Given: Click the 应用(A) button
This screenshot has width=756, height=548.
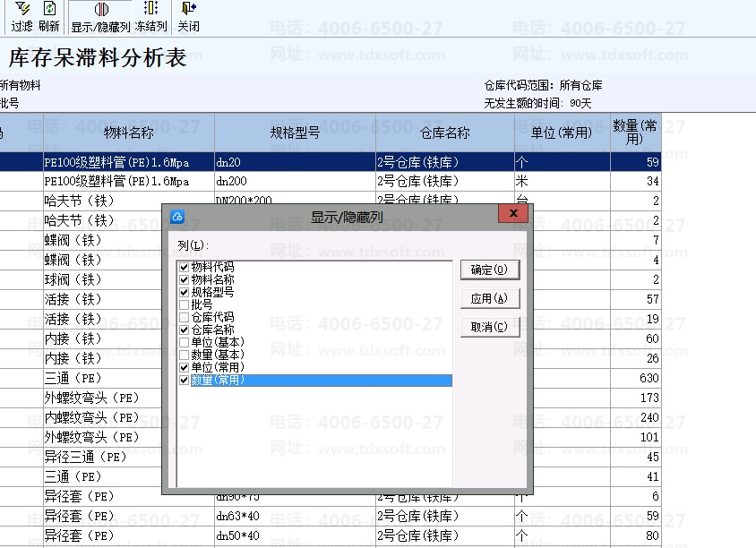Looking at the screenshot, I should (x=489, y=299).
